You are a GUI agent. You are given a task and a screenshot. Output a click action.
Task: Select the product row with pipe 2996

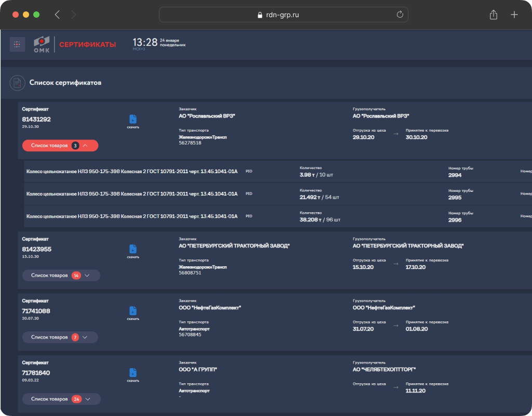tap(278, 216)
